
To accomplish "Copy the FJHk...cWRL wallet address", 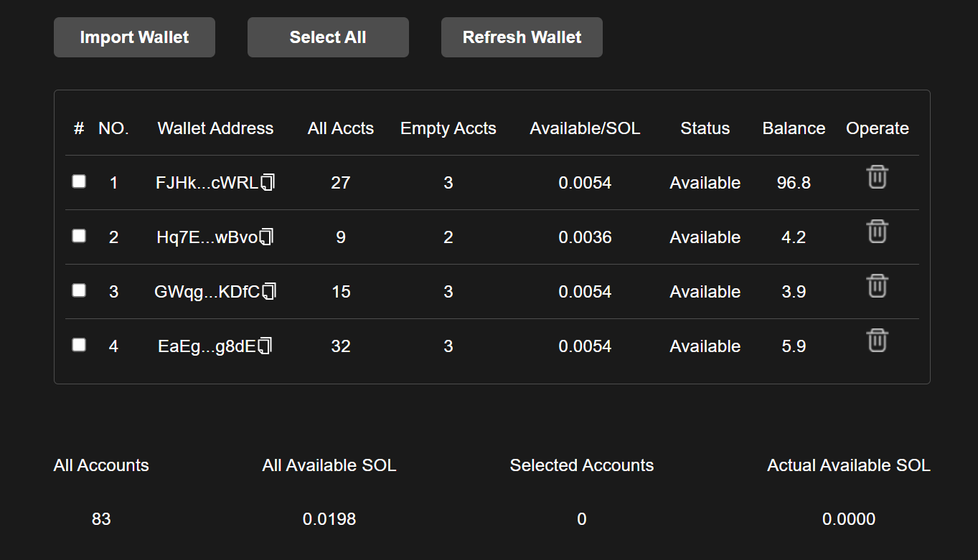I will [x=268, y=182].
